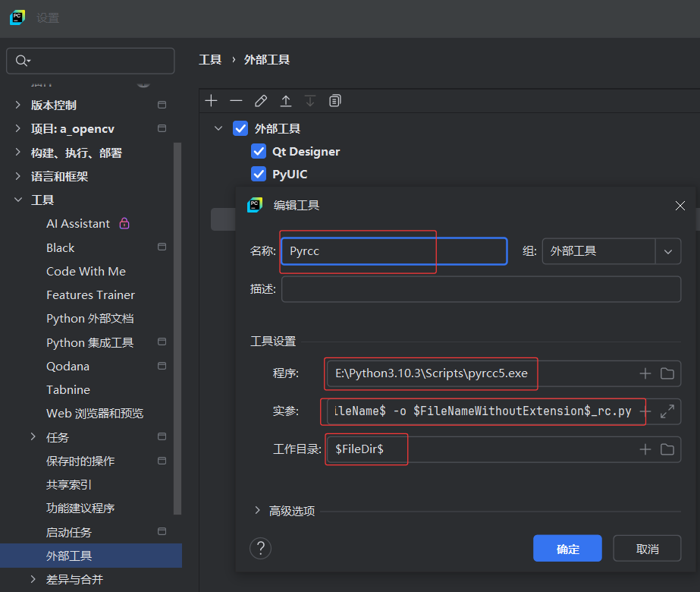The image size is (700, 592).
Task: Confirm with the 确定 button
Action: [567, 548]
